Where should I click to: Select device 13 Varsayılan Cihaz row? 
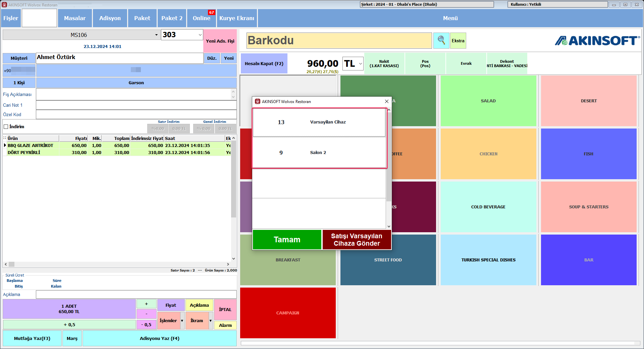pyautogui.click(x=319, y=122)
